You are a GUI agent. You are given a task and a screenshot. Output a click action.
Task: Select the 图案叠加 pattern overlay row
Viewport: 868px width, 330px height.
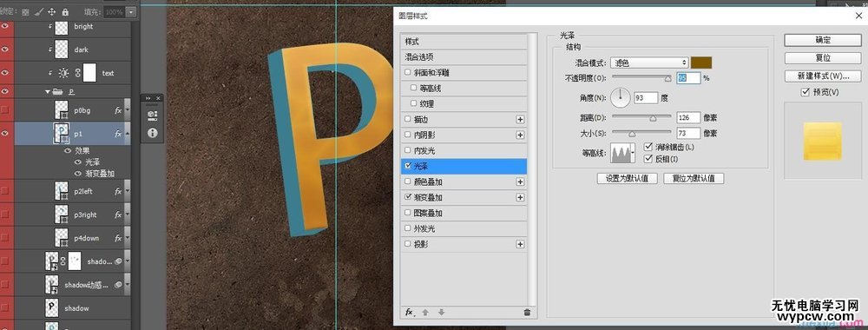click(x=464, y=213)
